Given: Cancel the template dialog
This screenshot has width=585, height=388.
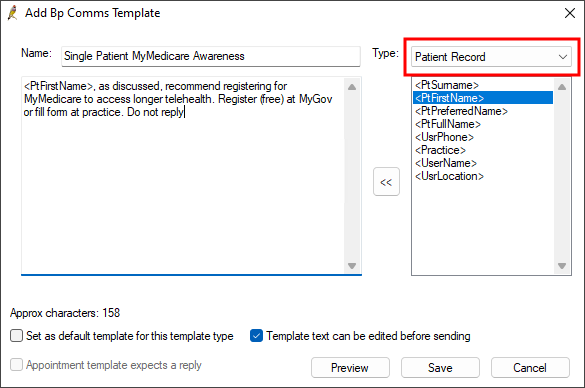Looking at the screenshot, I should point(530,367).
